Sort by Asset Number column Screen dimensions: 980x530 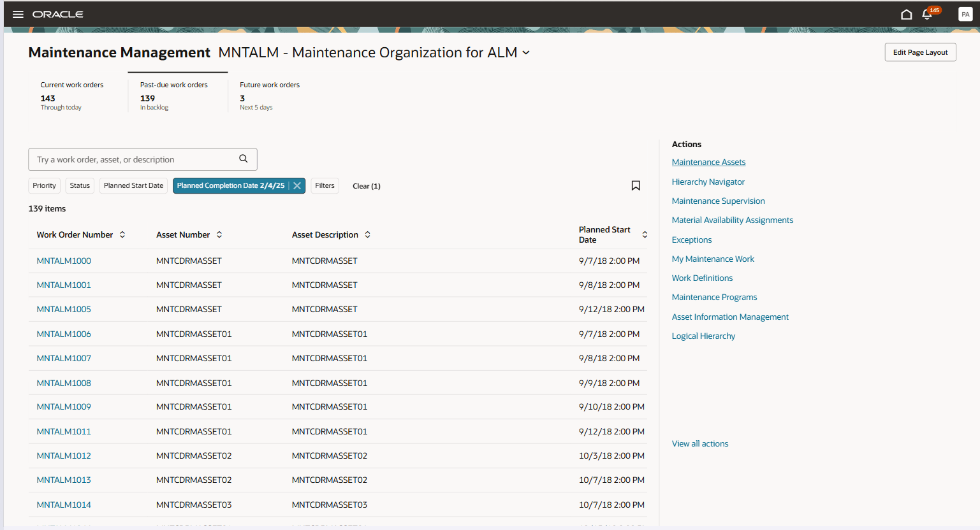(x=219, y=234)
